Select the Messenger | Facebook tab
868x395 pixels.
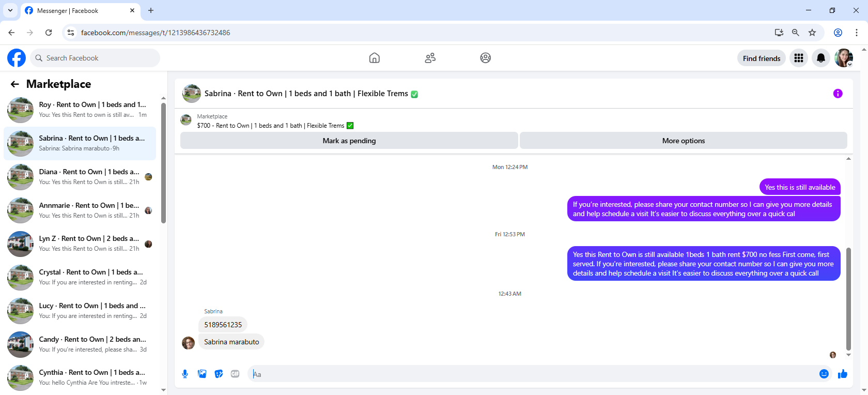click(80, 10)
